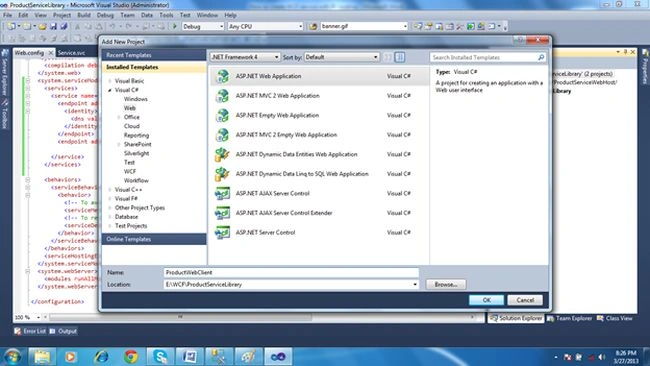
Task: Pick the Dynamic Data Linq to SQL icon
Action: (222, 174)
